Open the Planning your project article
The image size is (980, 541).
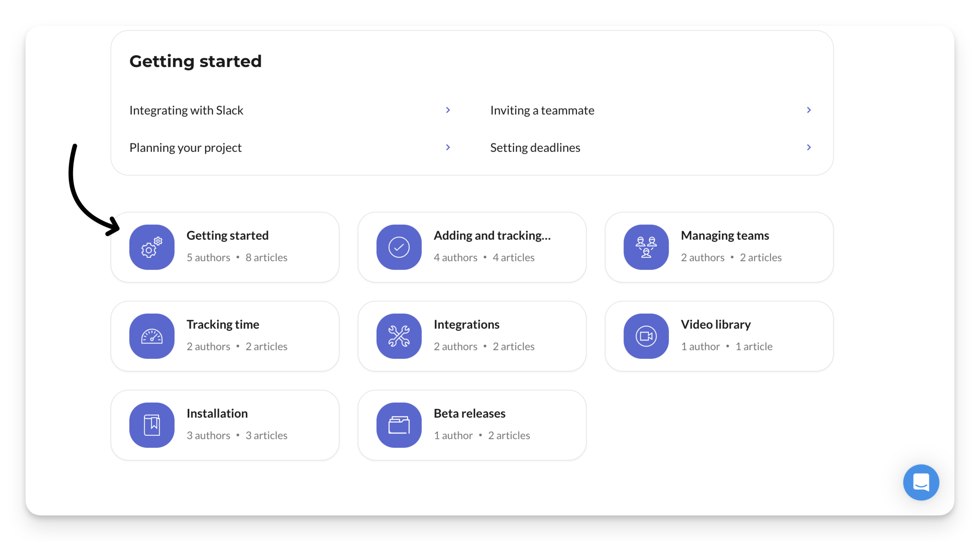coord(186,148)
